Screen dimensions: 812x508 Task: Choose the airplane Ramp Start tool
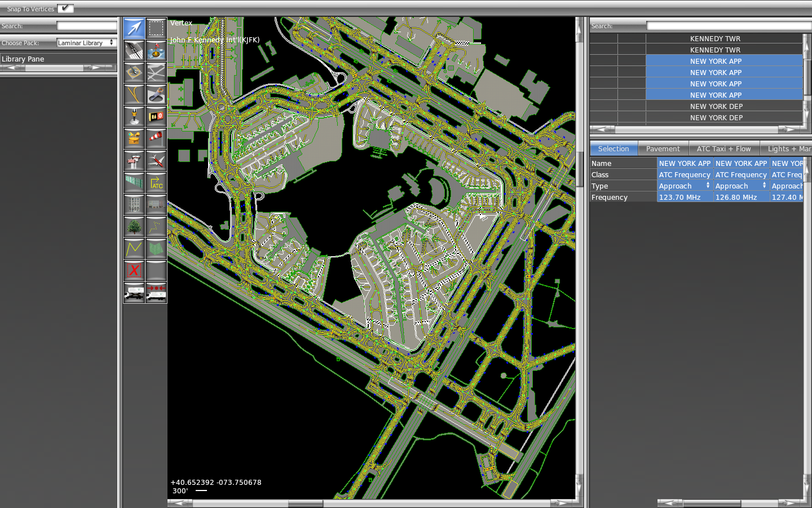point(156,160)
